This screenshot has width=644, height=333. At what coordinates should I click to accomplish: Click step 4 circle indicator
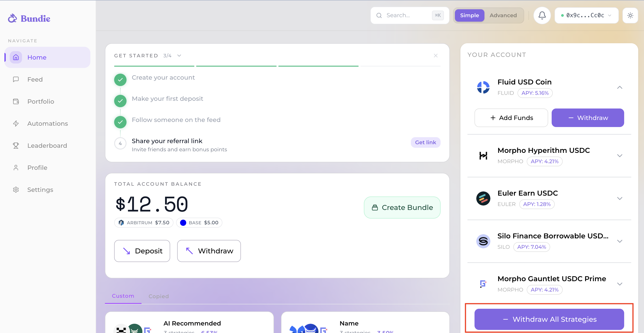[120, 143]
